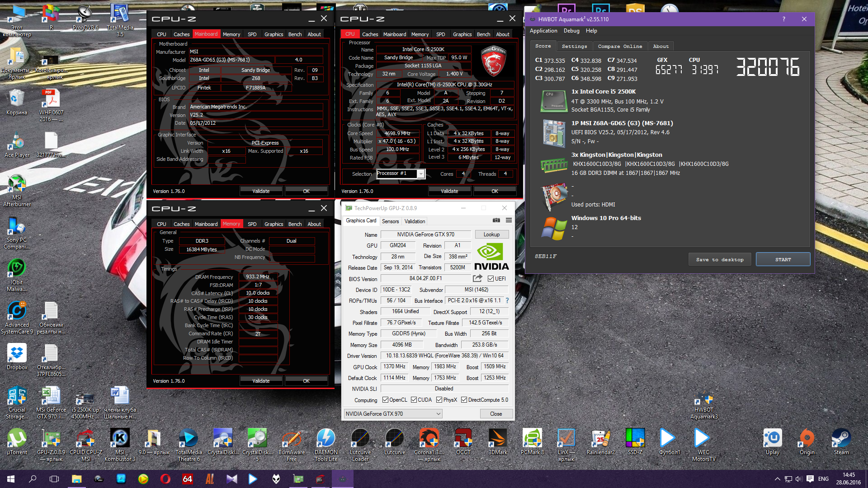This screenshot has height=488, width=868.
Task: Click the Windows Start button
Action: coord(11,479)
